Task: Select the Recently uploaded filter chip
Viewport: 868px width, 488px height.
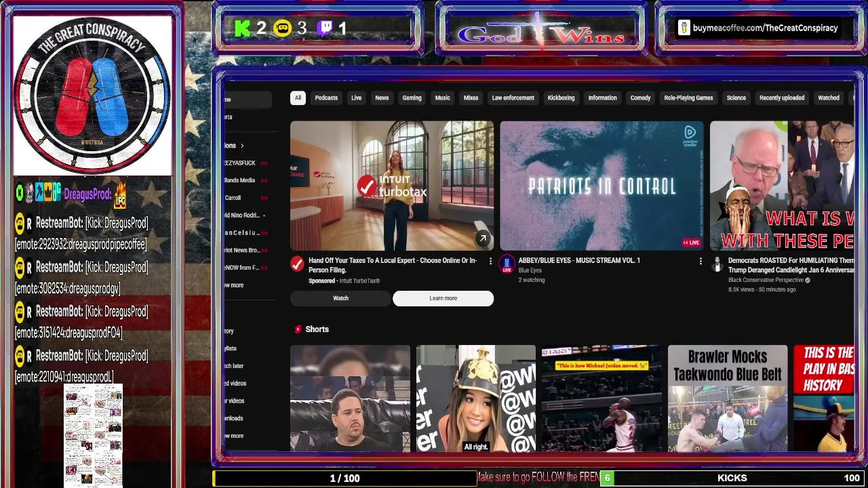Action: click(x=781, y=98)
